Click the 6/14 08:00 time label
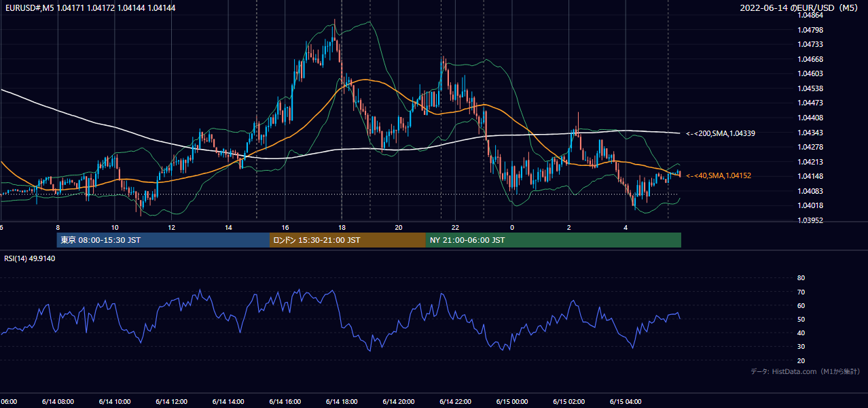The image size is (868, 408). tap(58, 401)
